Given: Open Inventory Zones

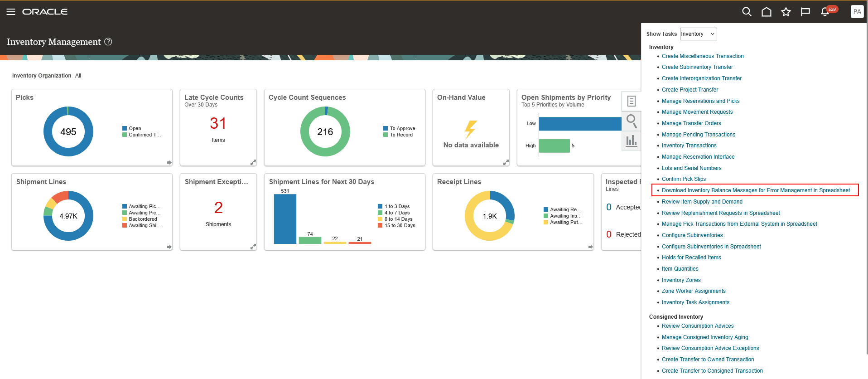Looking at the screenshot, I should click(681, 280).
